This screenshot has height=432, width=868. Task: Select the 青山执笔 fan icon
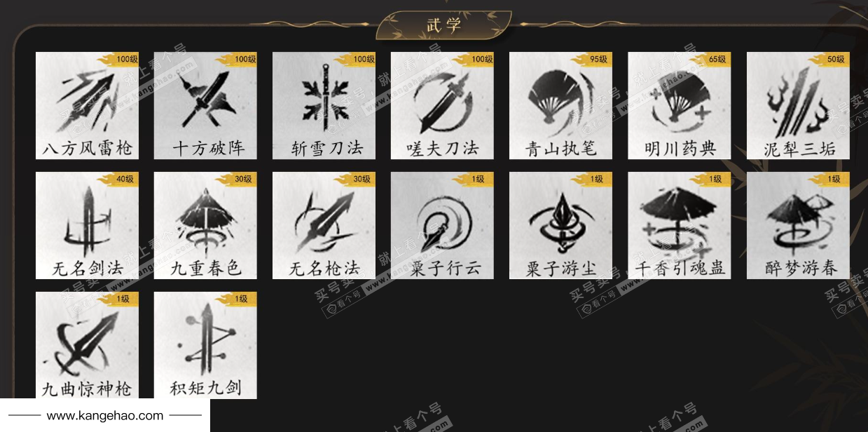[x=561, y=106]
